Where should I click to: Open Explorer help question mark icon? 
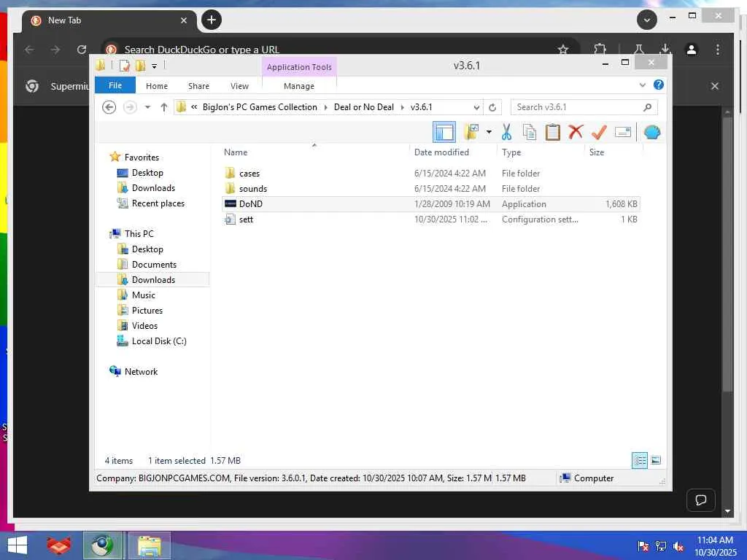click(659, 85)
